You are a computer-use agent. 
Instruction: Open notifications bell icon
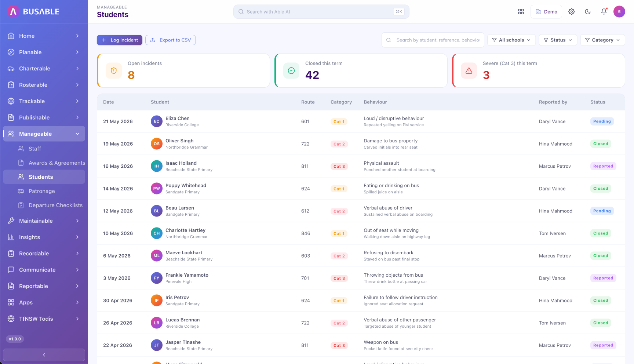tap(604, 12)
